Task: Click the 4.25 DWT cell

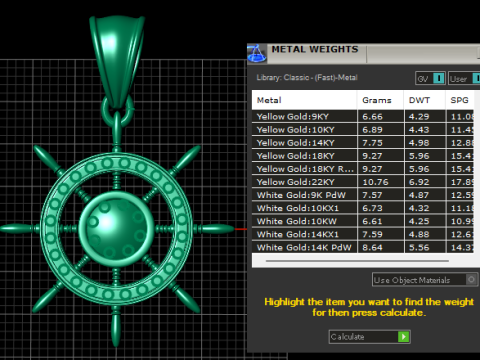Action: point(425,221)
